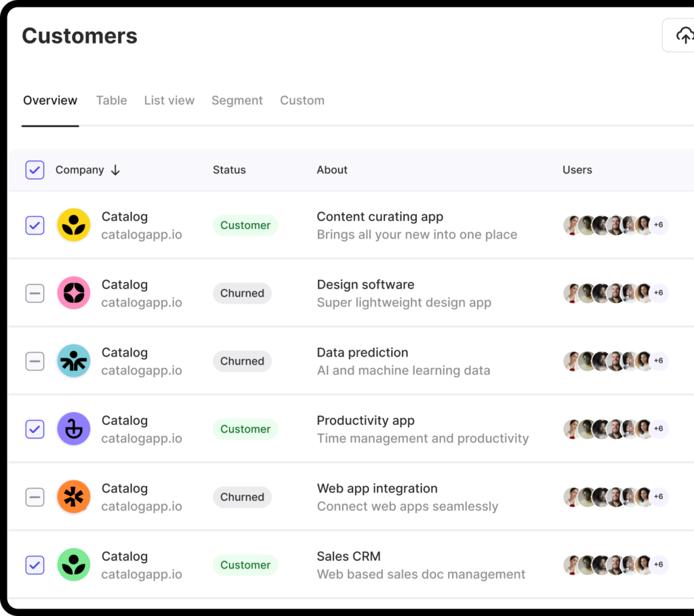
Task: Click the catalogapp.io link on the first row
Action: (x=142, y=234)
